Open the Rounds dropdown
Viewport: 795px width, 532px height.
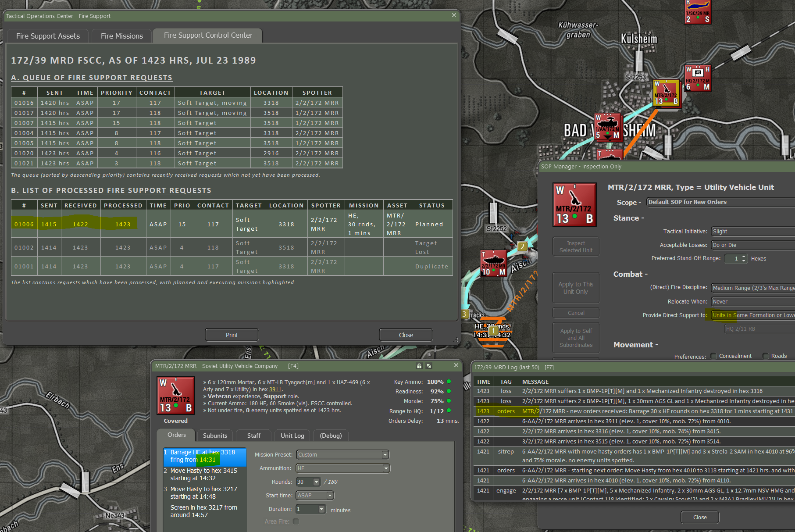[308, 482]
